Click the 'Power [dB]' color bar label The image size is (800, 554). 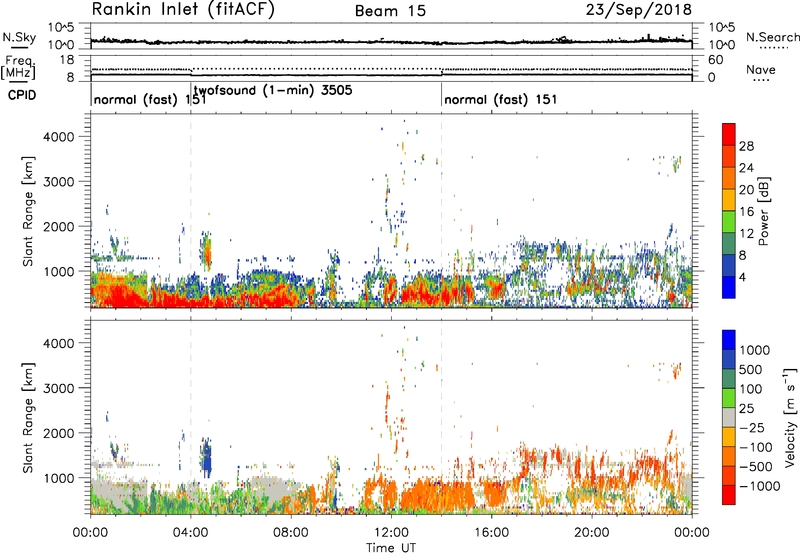tap(763, 211)
